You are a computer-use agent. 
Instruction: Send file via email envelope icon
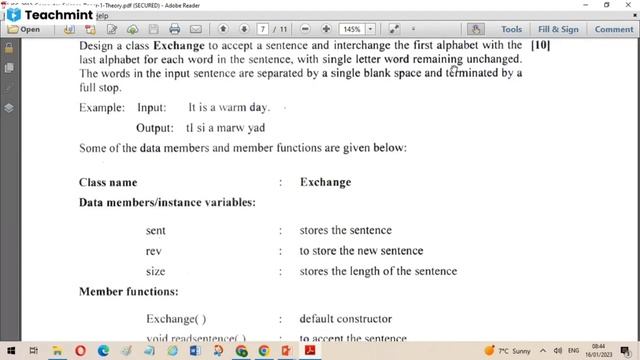pyautogui.click(x=196, y=29)
